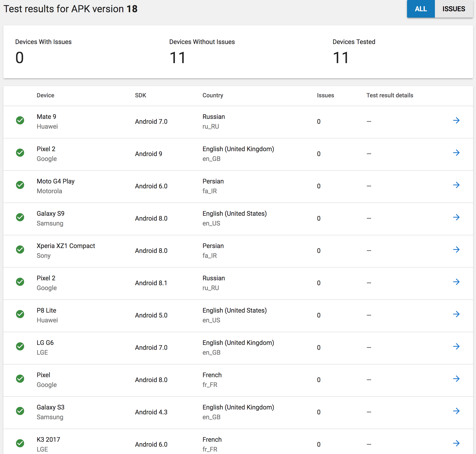Click the Test result details column header
Screen dimensions: 476x454
pos(390,95)
